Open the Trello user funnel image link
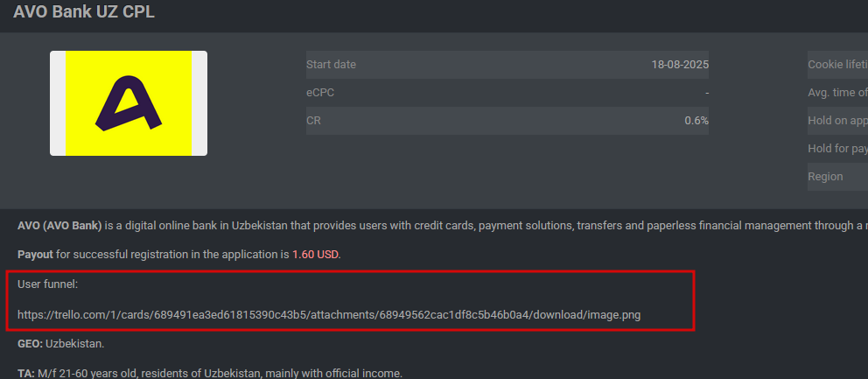The width and height of the screenshot is (868, 379). point(329,314)
